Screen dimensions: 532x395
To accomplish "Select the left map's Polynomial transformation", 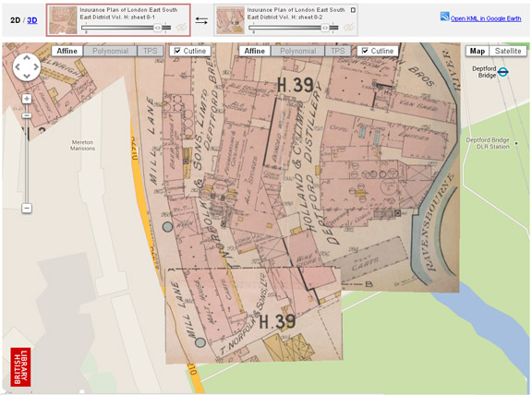I will point(110,51).
